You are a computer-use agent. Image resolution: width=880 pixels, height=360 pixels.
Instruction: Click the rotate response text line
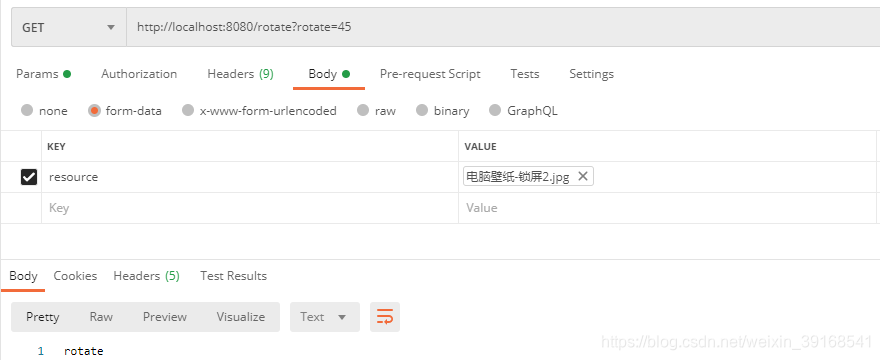click(84, 351)
